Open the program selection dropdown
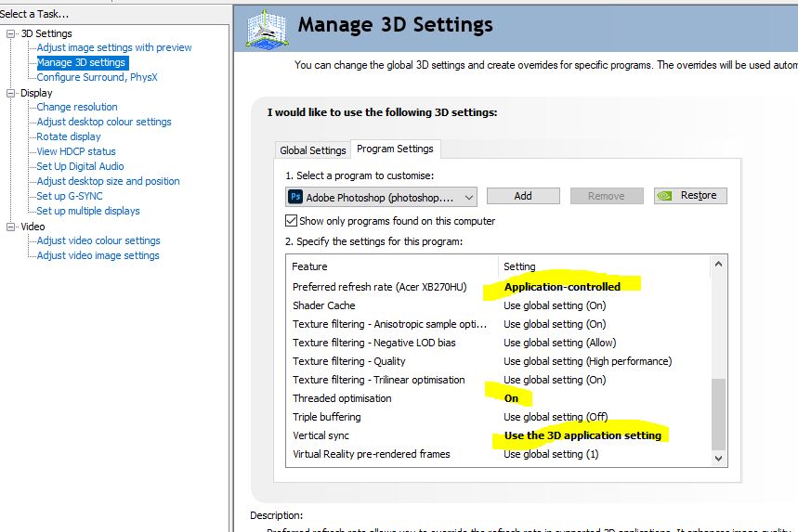This screenshot has width=798, height=532. coord(468,197)
